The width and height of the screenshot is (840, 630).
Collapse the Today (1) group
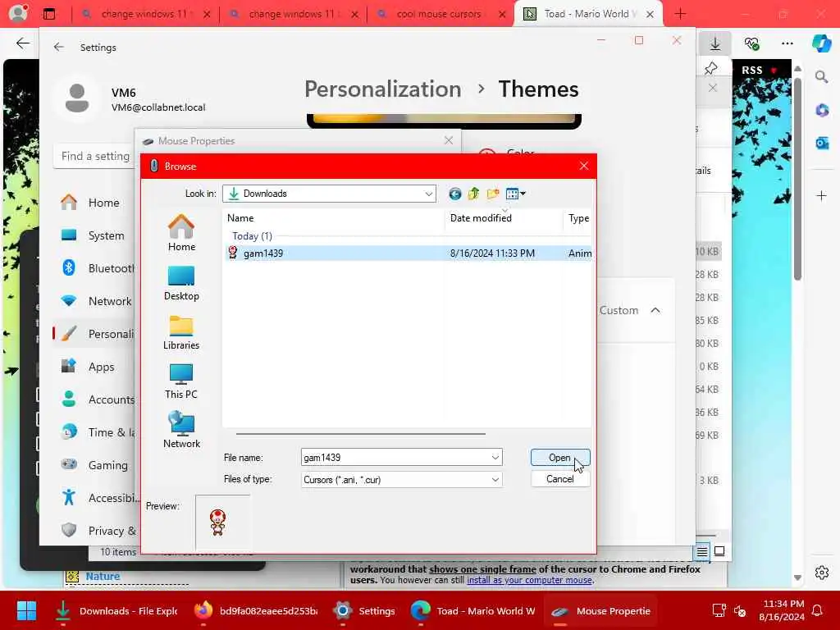pyautogui.click(x=253, y=236)
